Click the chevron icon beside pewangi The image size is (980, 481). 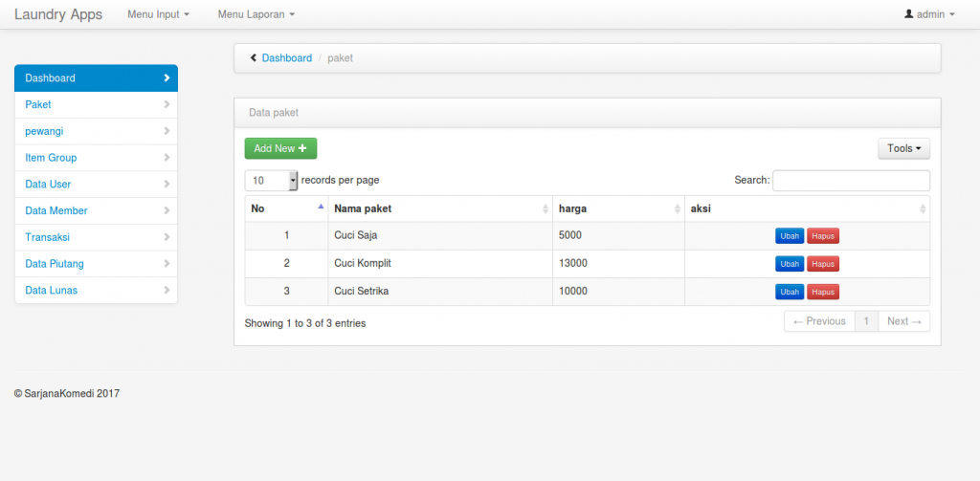[167, 131]
